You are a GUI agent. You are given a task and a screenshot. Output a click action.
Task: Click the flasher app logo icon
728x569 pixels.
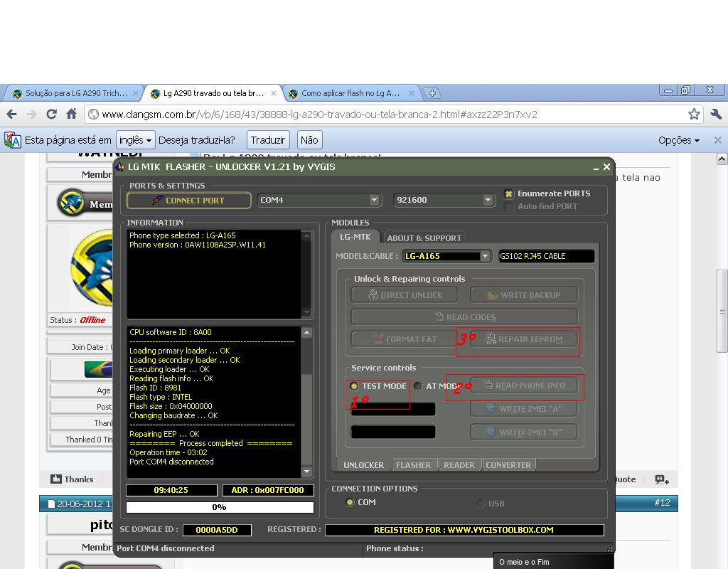point(119,166)
